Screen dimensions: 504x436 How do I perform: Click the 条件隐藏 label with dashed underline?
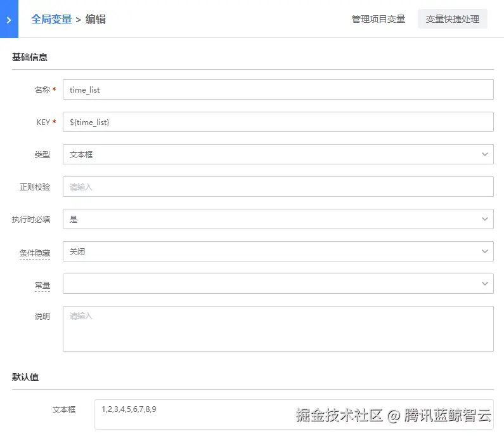tap(35, 253)
